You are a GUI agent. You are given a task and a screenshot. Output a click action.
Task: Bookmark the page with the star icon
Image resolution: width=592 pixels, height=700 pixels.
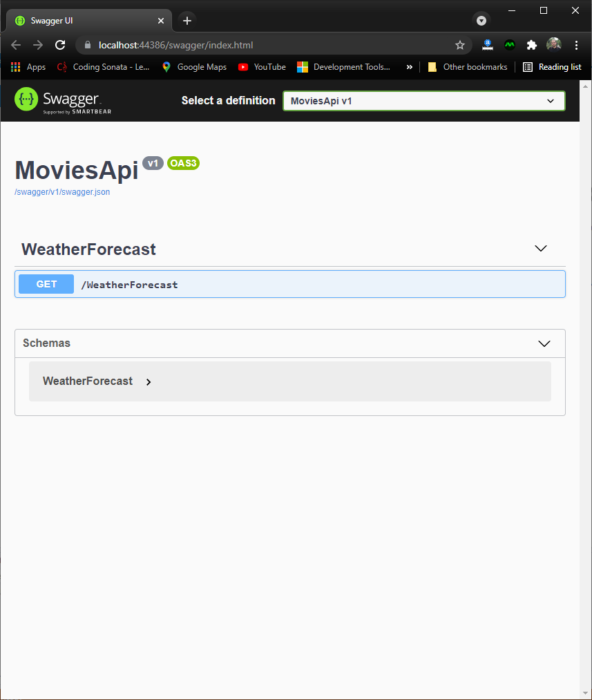(x=460, y=44)
